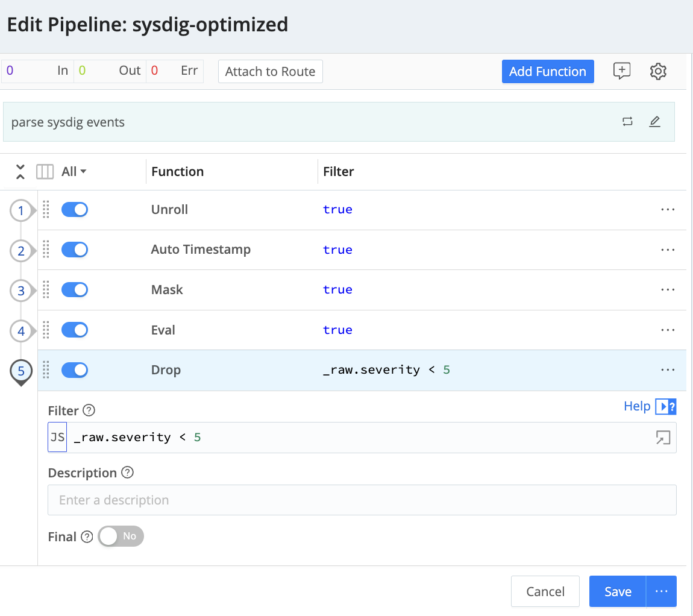Screen dimensions: 693x616
Task: Select step 1 circle marker
Action: [20, 210]
